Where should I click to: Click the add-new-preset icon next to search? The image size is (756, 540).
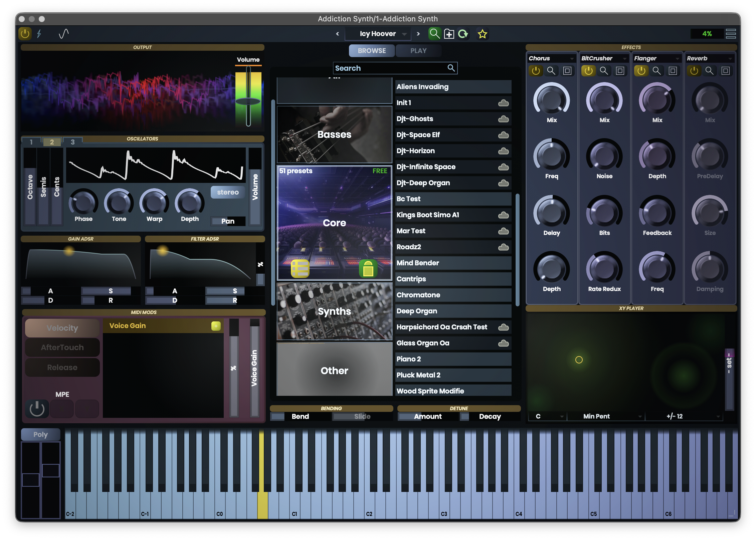pyautogui.click(x=449, y=34)
